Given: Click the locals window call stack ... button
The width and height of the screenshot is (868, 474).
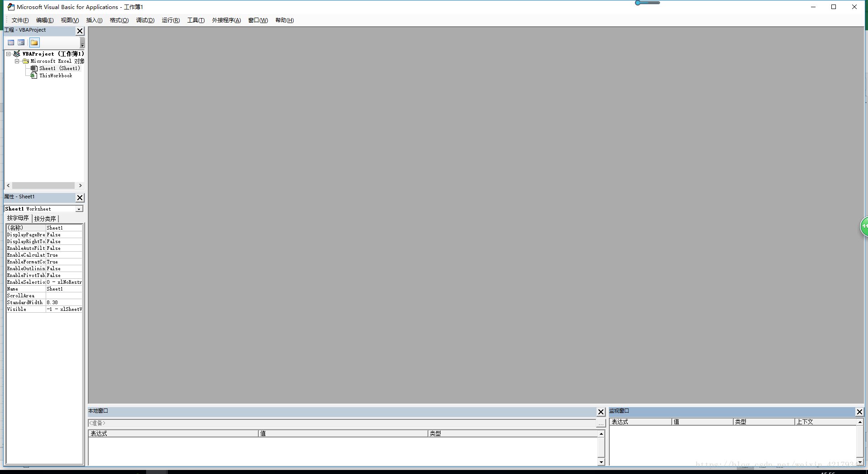Looking at the screenshot, I should [601, 423].
